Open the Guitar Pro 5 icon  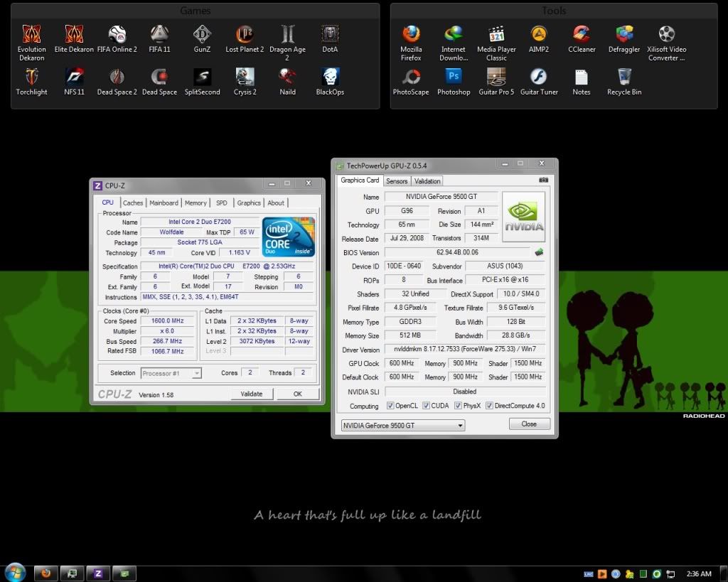pos(496,82)
